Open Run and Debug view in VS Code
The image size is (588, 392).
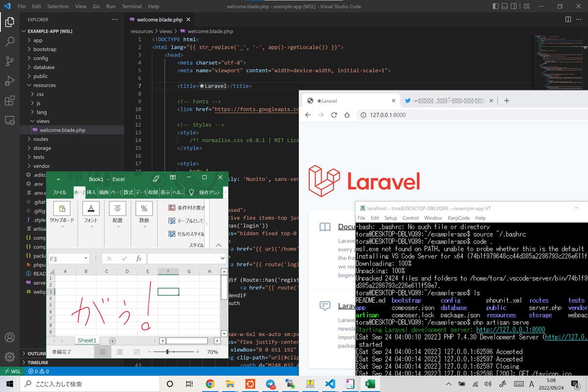pos(10,81)
